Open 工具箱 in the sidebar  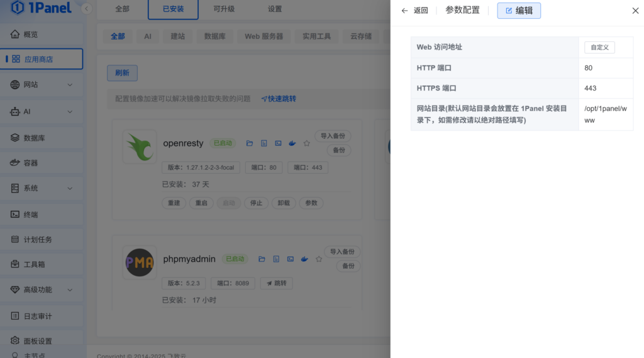point(42,264)
